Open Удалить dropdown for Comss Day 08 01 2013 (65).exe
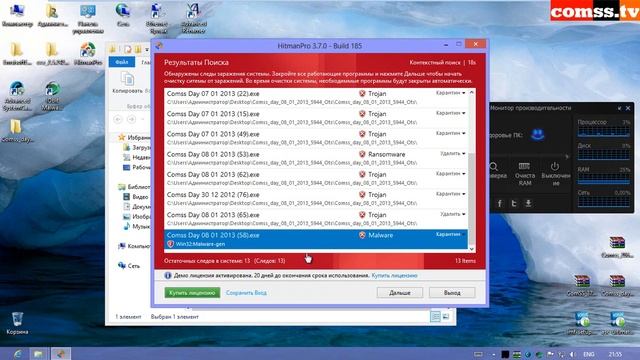This screenshot has width=640, height=360. [x=453, y=214]
